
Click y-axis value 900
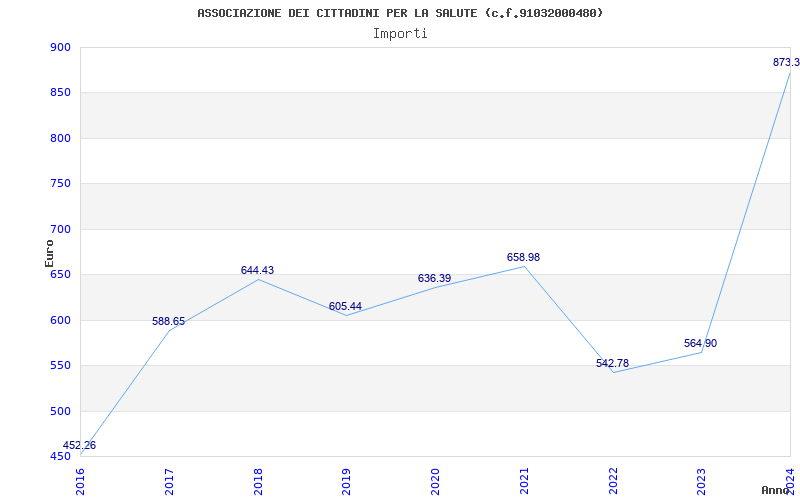pos(60,47)
